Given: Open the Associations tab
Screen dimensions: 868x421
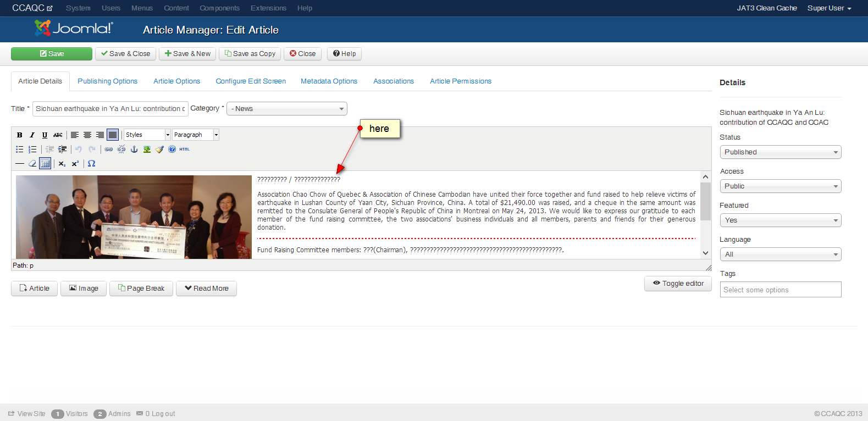Looking at the screenshot, I should click(394, 81).
